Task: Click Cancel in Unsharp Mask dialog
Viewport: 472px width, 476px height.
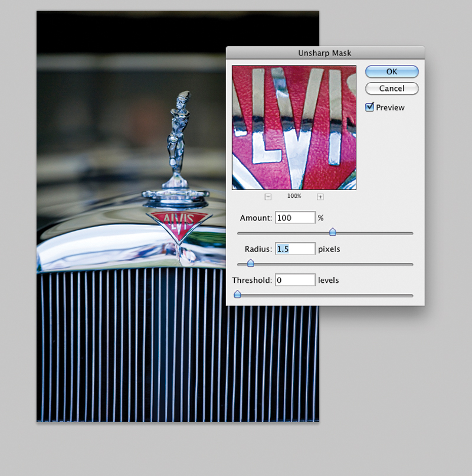Action: (392, 89)
